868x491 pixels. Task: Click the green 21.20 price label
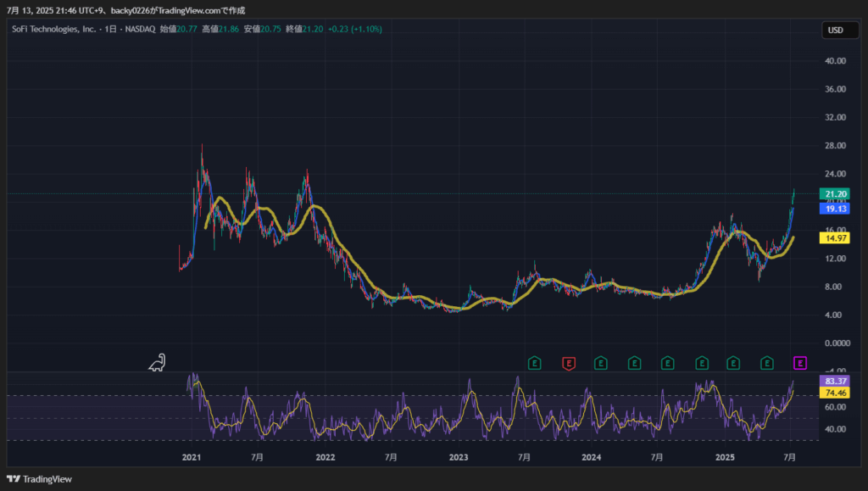click(x=835, y=193)
